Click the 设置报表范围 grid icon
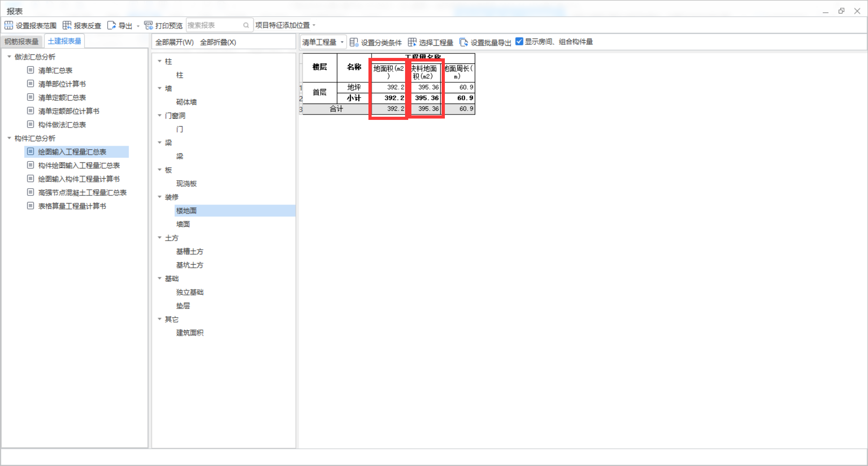The width and height of the screenshot is (868, 466). pyautogui.click(x=9, y=25)
